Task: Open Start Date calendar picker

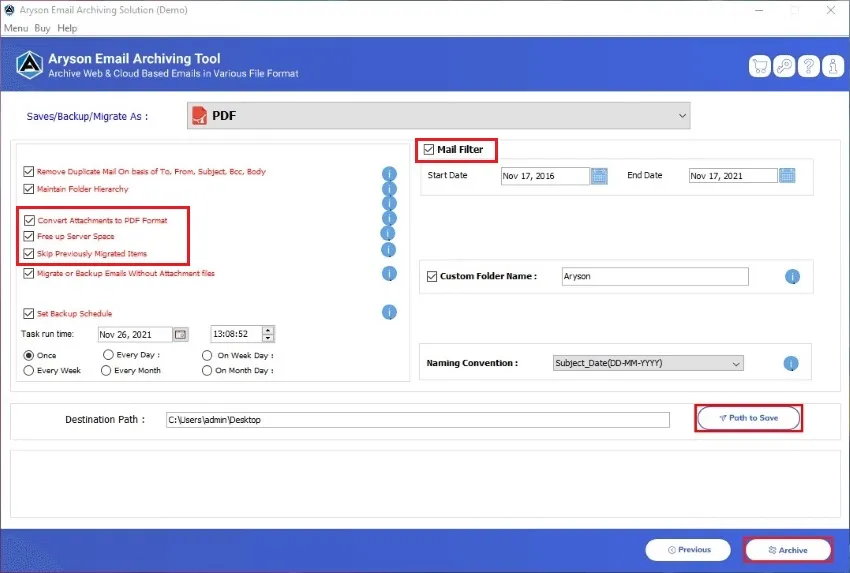Action: (x=599, y=176)
